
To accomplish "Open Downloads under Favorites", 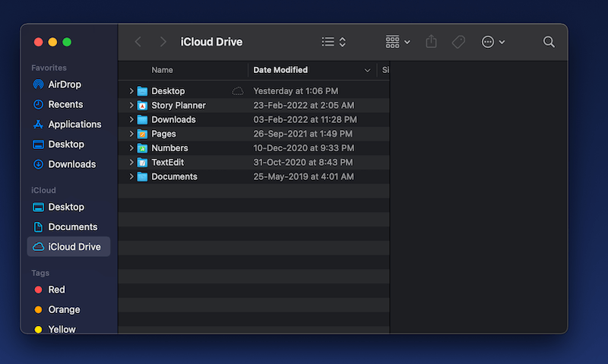I will click(x=68, y=164).
